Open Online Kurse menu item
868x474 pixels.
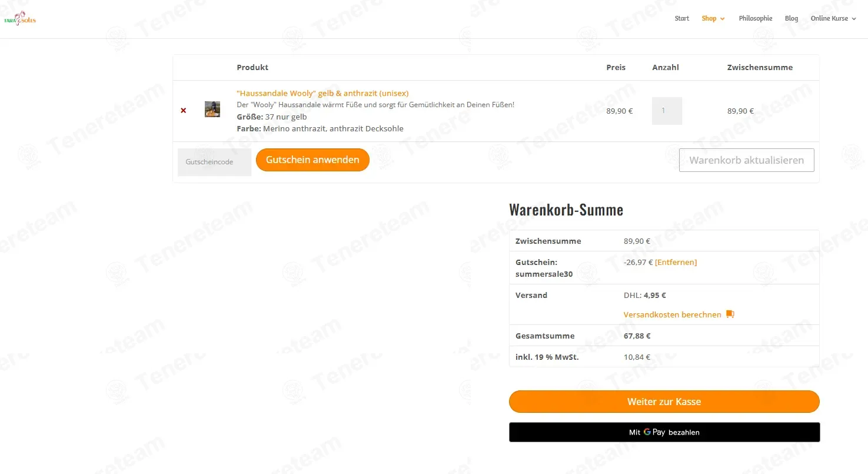pos(829,18)
